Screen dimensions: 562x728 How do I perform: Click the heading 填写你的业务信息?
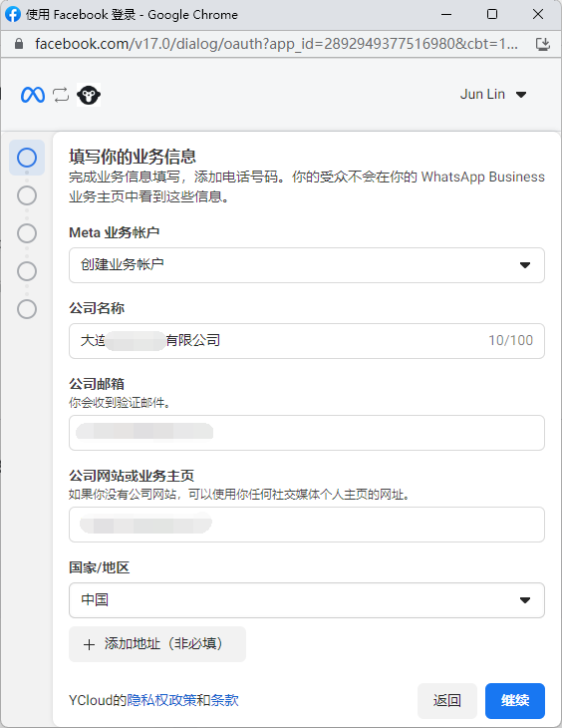(133, 157)
